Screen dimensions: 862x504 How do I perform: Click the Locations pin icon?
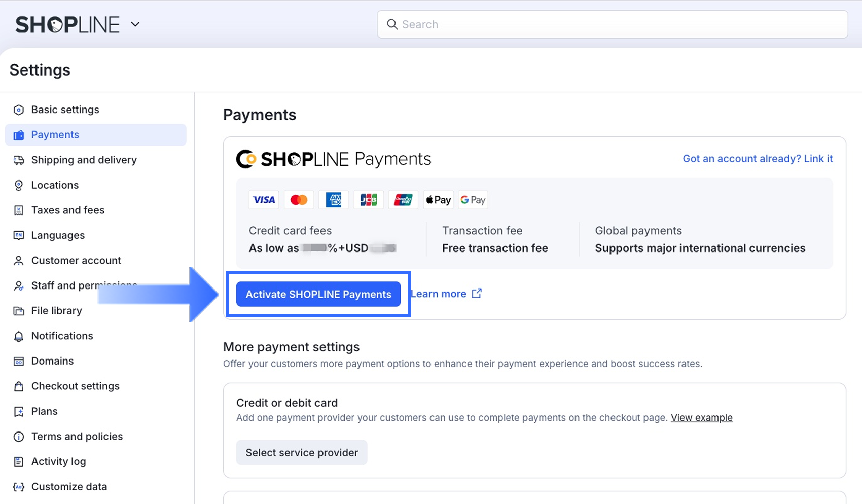tap(19, 186)
